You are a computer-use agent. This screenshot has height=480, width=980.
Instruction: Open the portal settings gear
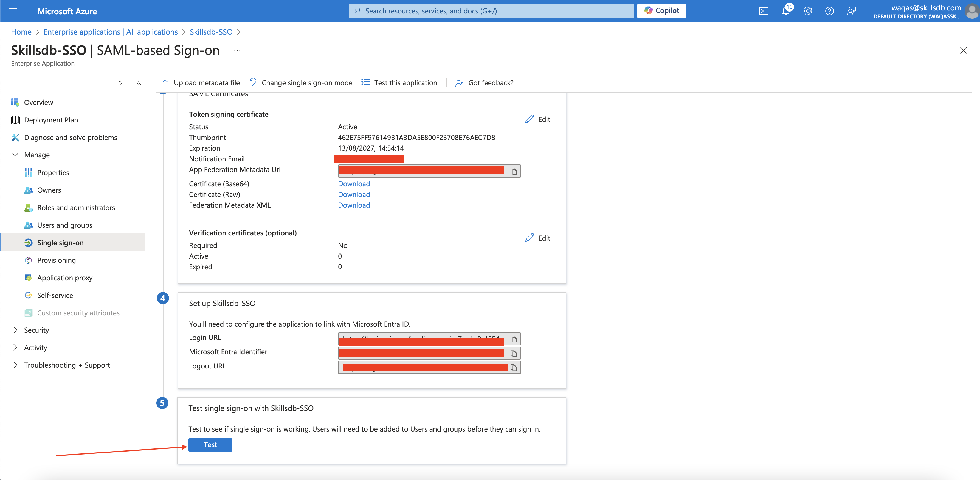tap(807, 11)
